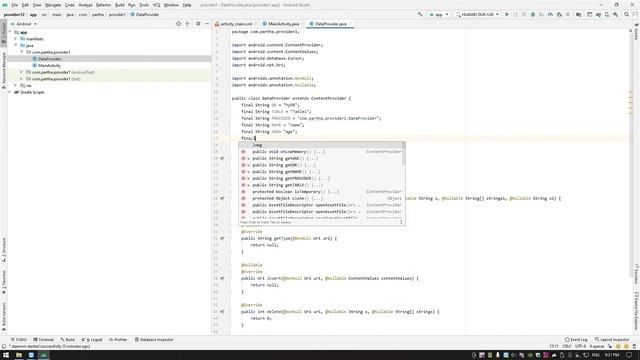Open the Layout Inspector panel

point(612,339)
